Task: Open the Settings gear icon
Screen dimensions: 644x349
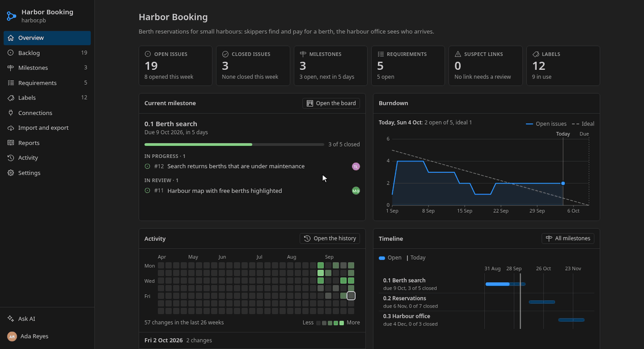Action: pos(11,173)
